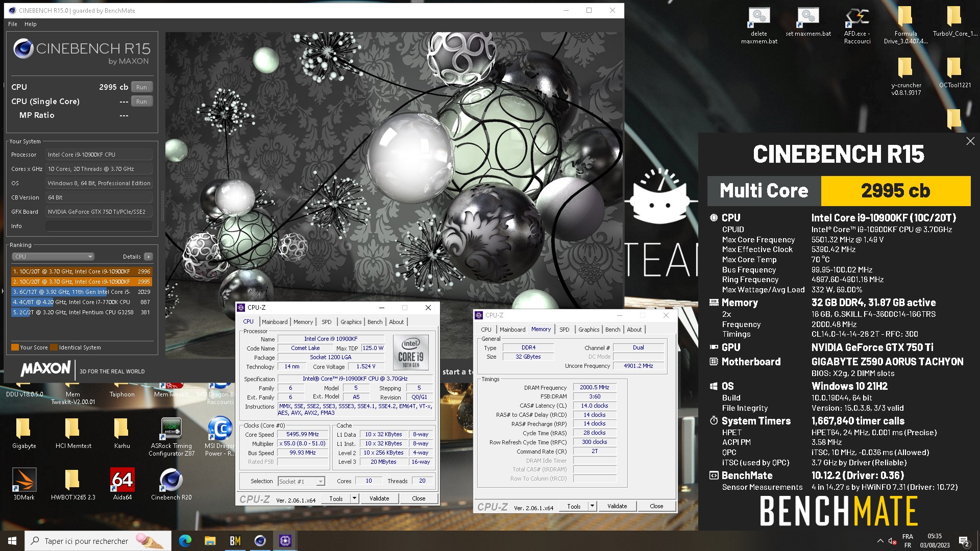Open File Explorer from the taskbar

pos(210,541)
